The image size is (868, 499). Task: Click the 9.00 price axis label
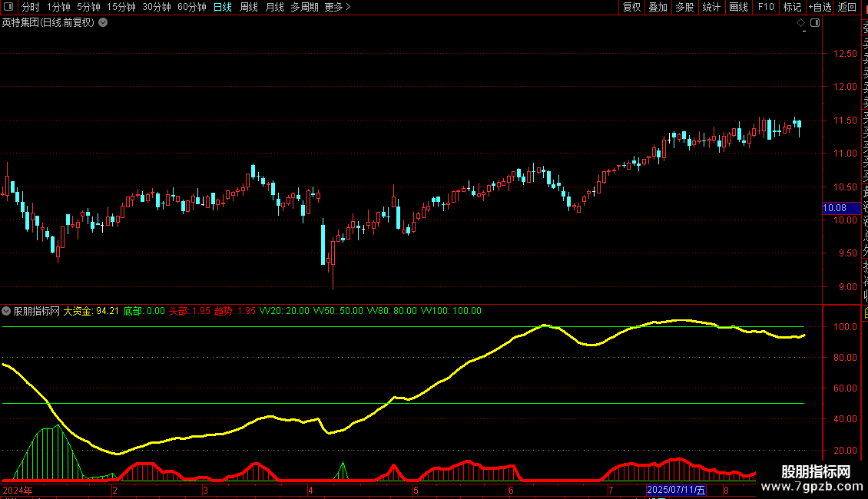coord(847,287)
